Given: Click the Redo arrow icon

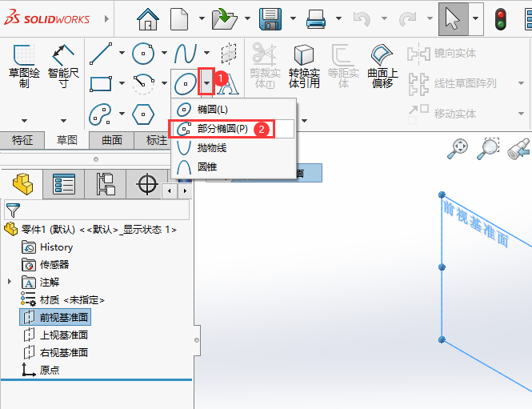Looking at the screenshot, I should point(407,19).
